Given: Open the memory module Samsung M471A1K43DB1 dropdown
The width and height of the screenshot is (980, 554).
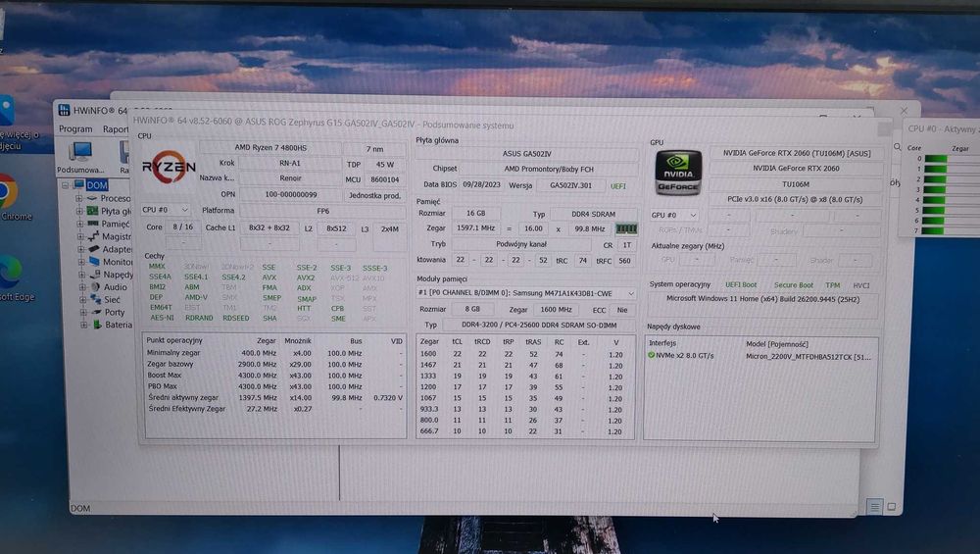Looking at the screenshot, I should pyautogui.click(x=525, y=293).
